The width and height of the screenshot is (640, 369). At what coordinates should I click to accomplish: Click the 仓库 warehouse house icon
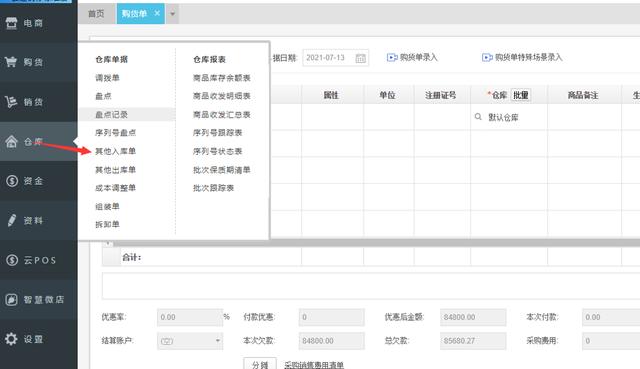(x=11, y=142)
